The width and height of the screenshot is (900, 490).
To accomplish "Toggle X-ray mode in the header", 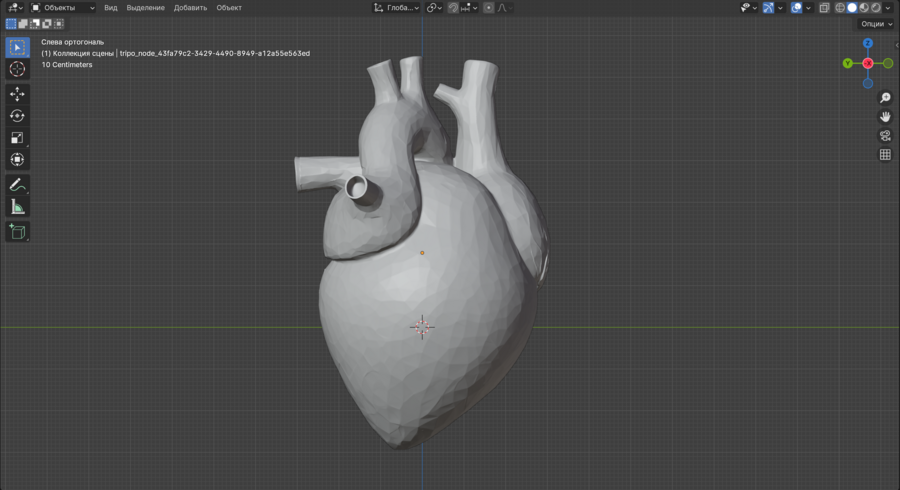I will tap(824, 8).
